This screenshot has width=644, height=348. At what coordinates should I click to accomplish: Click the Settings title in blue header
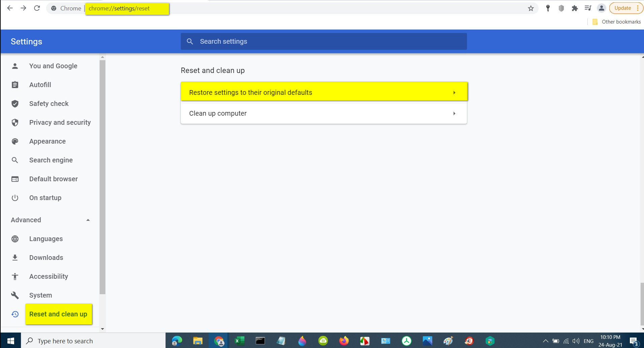[x=26, y=41]
